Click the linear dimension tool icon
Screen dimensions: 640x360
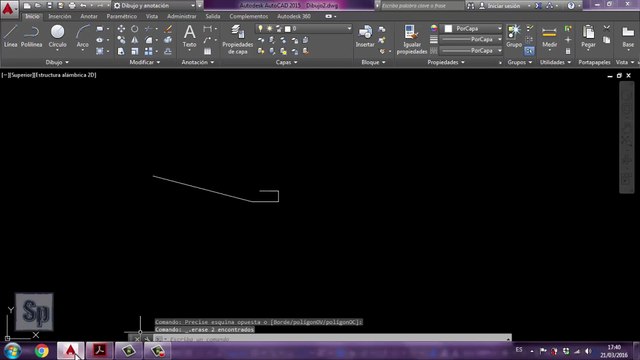(207, 29)
